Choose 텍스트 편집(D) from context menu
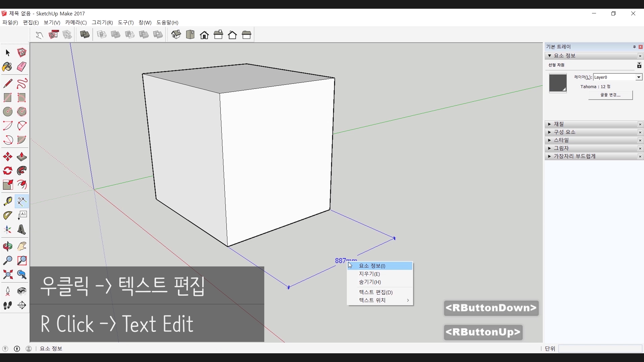Viewport: 644px width, 362px height. point(376,292)
